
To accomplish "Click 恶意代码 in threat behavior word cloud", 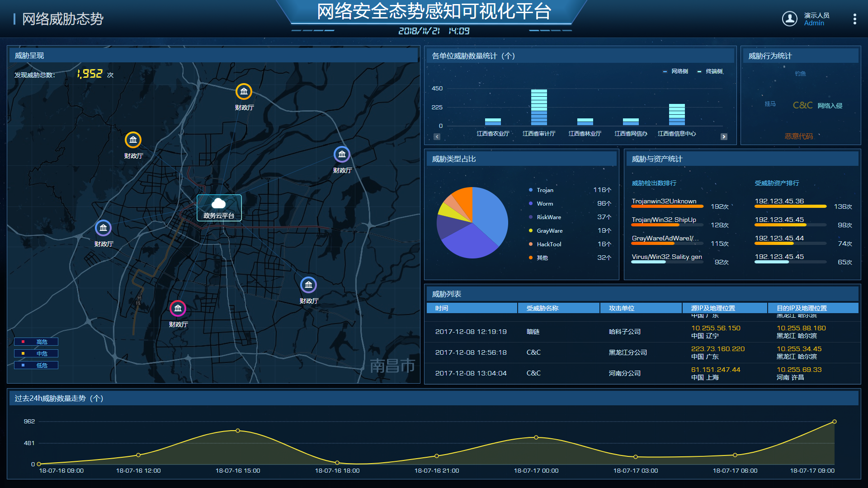I will pyautogui.click(x=799, y=136).
